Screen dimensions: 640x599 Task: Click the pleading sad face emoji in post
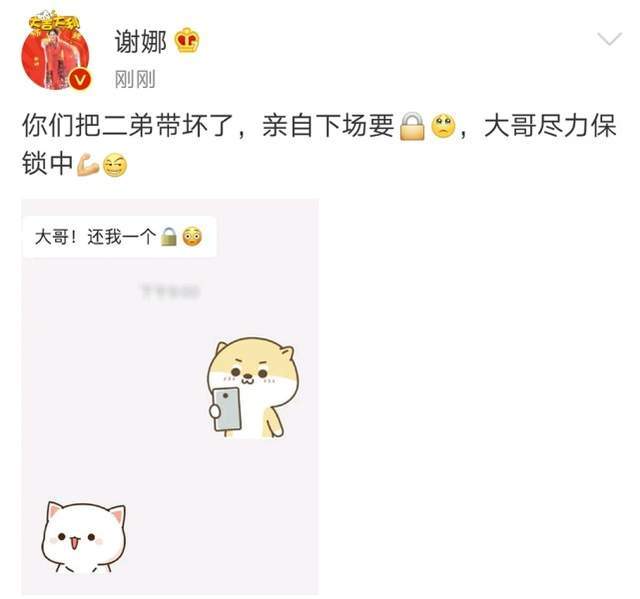443,126
